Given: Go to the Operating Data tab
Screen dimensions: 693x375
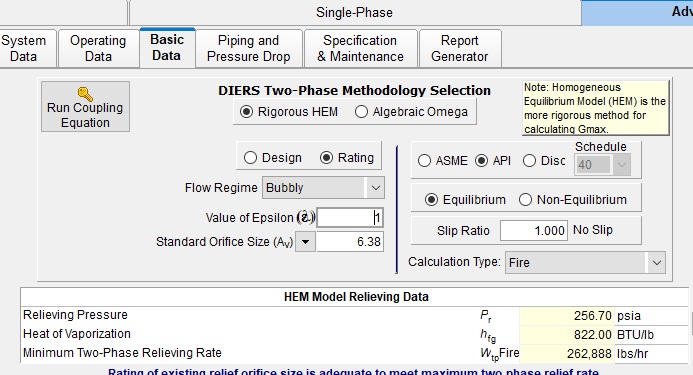Looking at the screenshot, I should 98,49.
